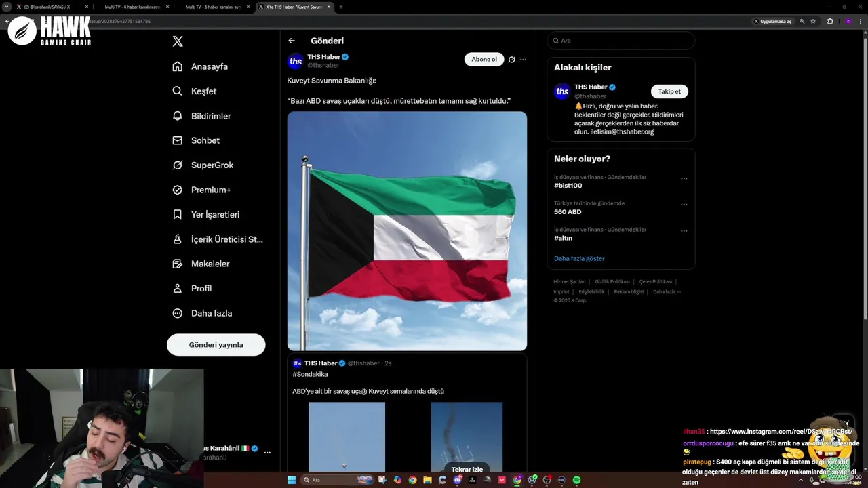Close the THS Haber browser tab
The height and width of the screenshot is (488, 868).
(x=329, y=7)
